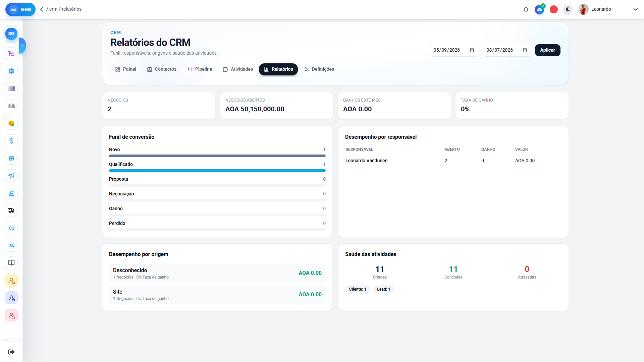This screenshot has height=362, width=644.
Task: Open Leonardo's profile avatar
Action: point(583,9)
